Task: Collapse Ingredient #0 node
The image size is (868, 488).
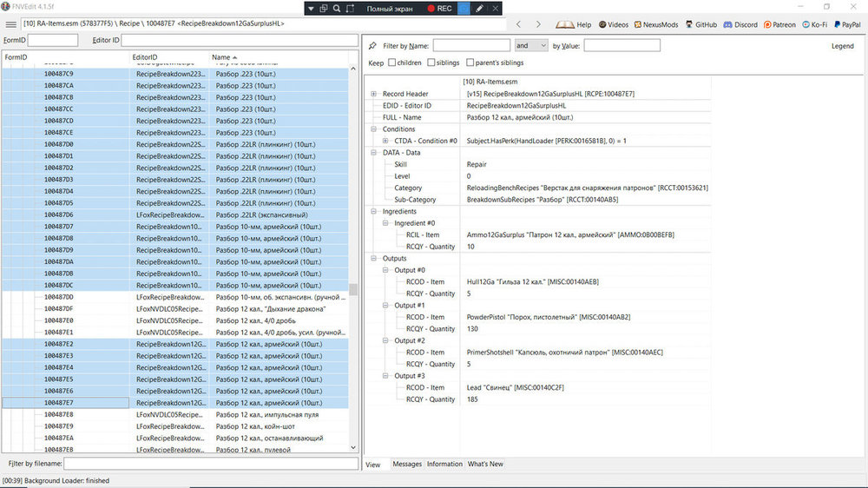Action: point(385,223)
